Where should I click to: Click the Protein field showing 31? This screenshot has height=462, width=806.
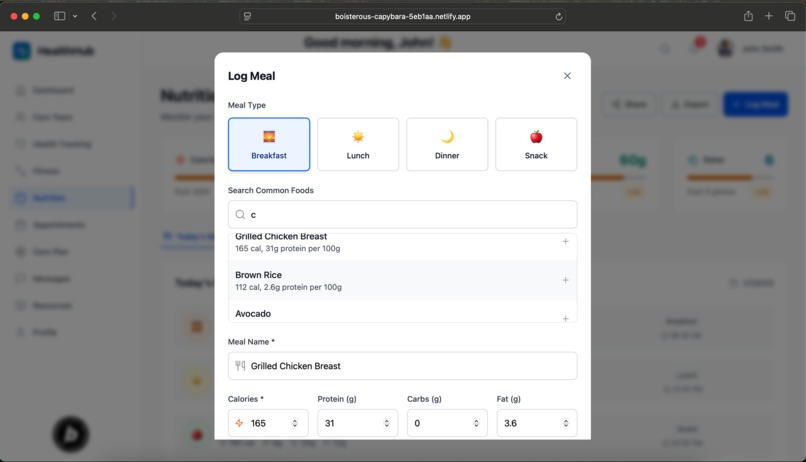tap(357, 423)
